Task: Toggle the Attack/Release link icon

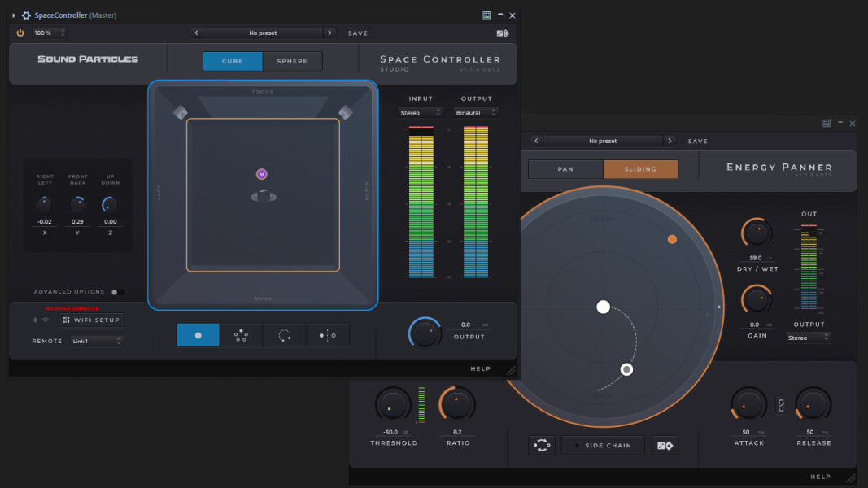Action: click(781, 406)
